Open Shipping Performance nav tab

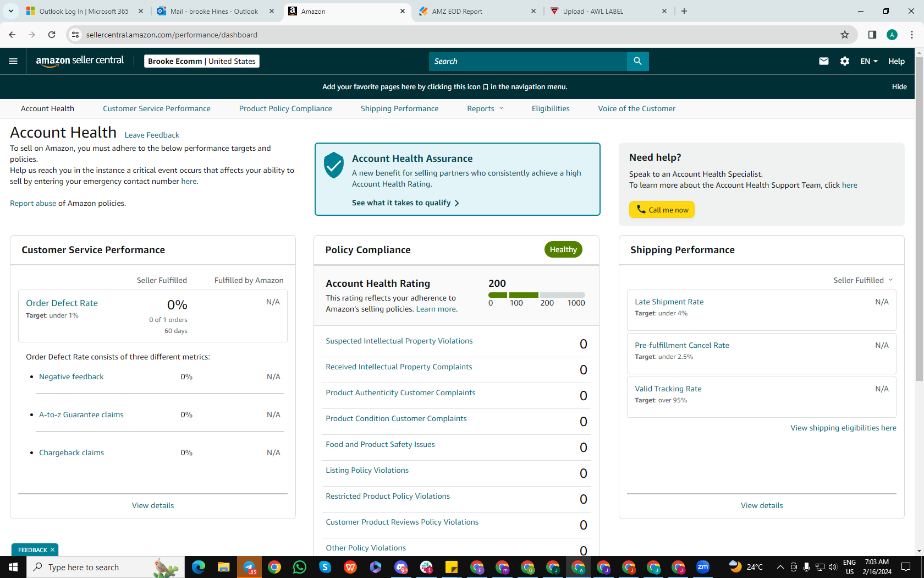click(x=400, y=108)
